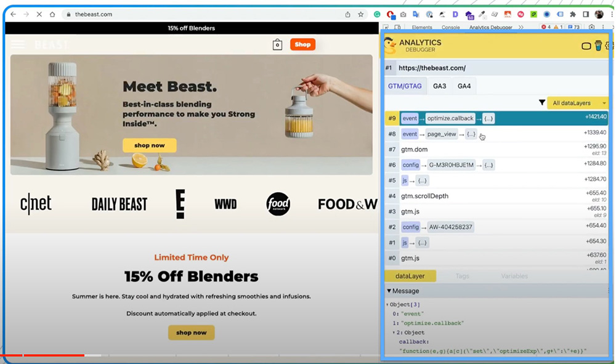This screenshot has width=616, height=364.
Task: Go back to the previous browser page
Action: (14, 14)
